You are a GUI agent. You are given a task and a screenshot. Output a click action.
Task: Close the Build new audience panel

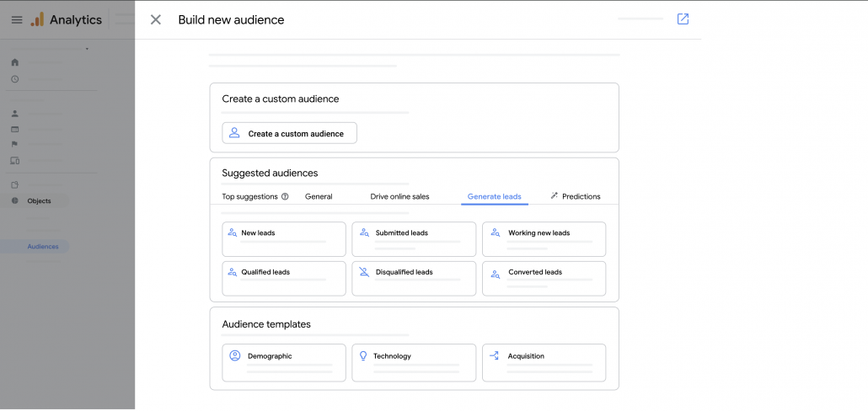point(155,19)
